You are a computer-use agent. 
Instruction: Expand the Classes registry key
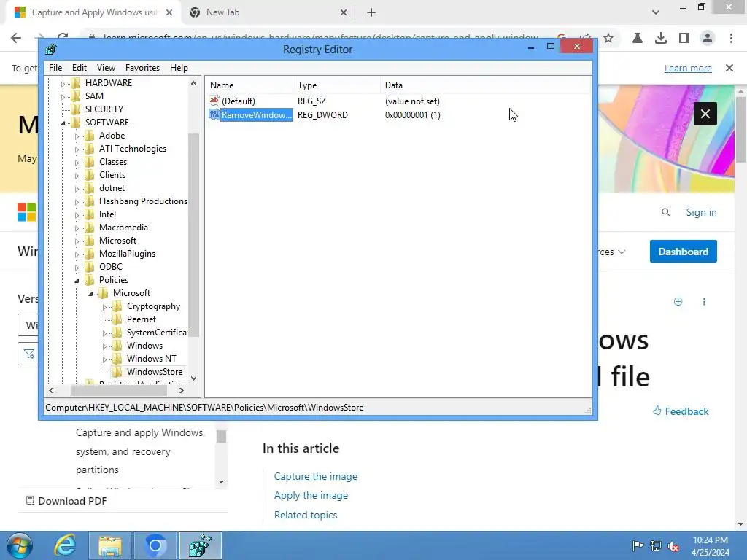(77, 163)
